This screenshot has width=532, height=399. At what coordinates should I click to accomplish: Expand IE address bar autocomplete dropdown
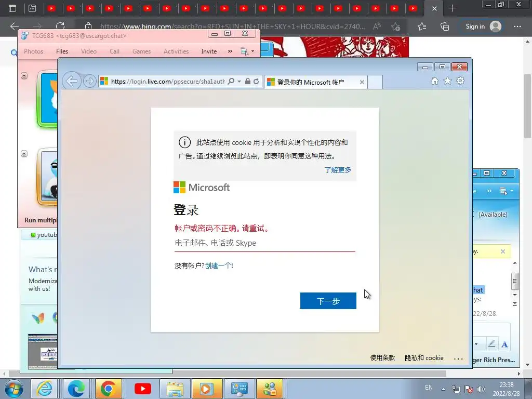click(x=239, y=82)
